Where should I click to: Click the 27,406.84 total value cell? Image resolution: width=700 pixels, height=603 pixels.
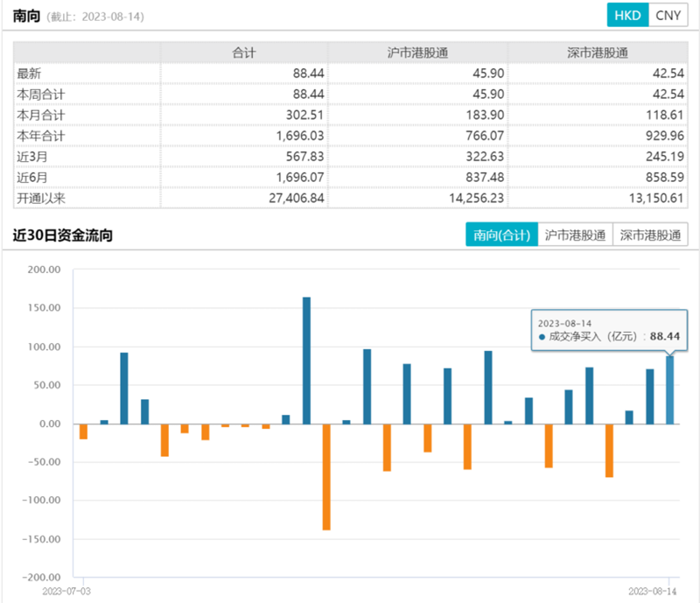(x=297, y=199)
